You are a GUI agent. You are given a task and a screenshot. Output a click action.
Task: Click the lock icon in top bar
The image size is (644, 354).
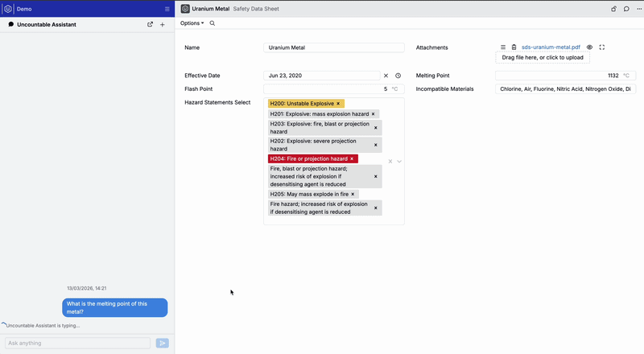[x=614, y=9]
